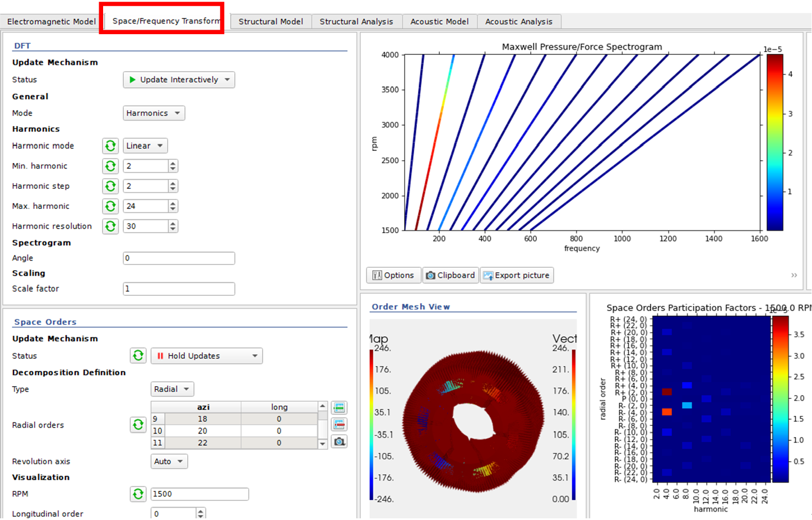Click refresh icon next to RPM field
The image size is (812, 520).
point(138,494)
